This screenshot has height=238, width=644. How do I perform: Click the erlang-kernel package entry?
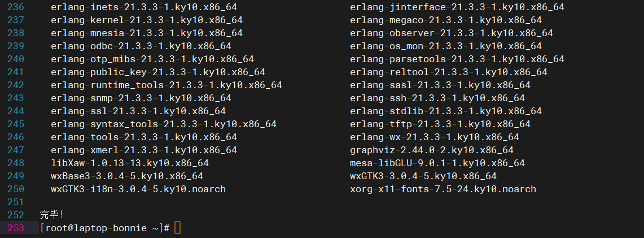pos(147,20)
